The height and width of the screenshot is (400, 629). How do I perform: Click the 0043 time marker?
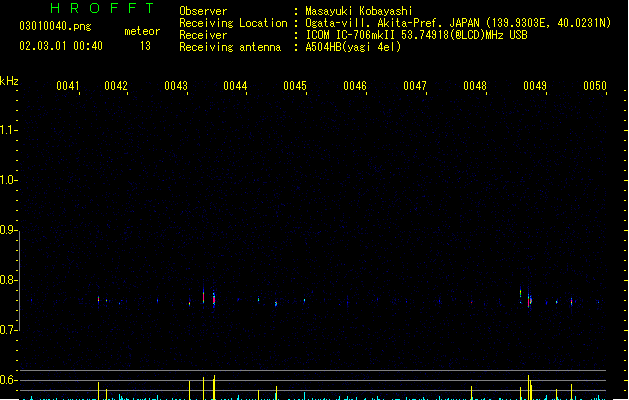coord(176,86)
